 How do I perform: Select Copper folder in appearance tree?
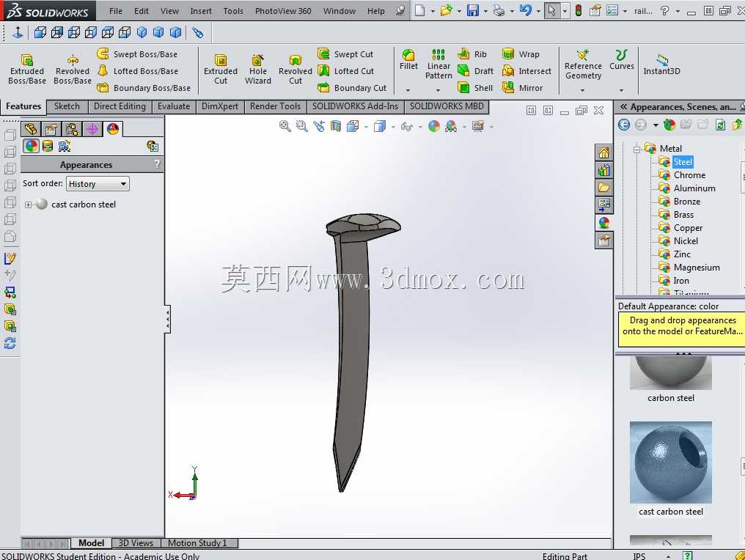pyautogui.click(x=688, y=228)
